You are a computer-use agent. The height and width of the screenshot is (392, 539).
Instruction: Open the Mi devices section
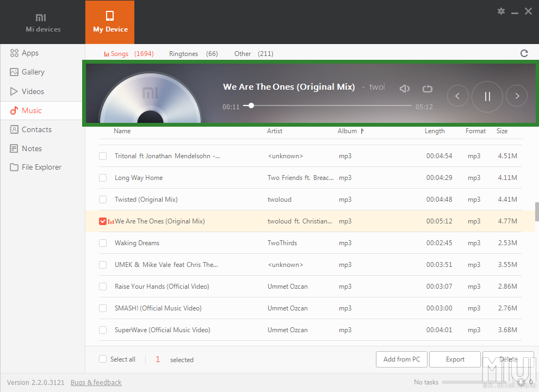pyautogui.click(x=43, y=22)
